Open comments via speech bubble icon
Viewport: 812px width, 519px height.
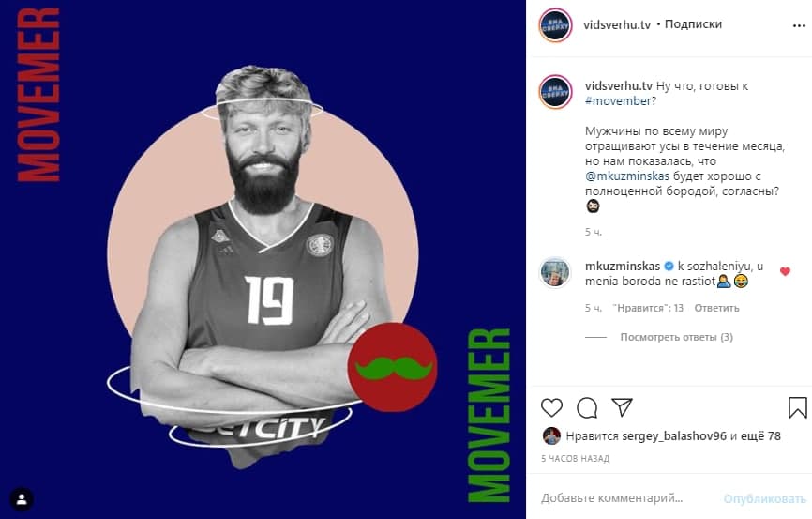point(587,407)
